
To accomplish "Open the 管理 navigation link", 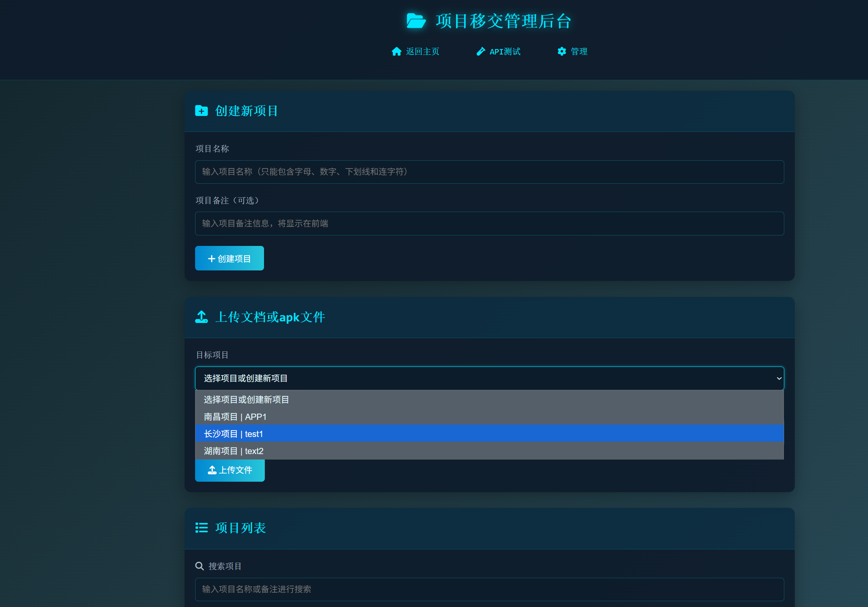I will coord(579,51).
